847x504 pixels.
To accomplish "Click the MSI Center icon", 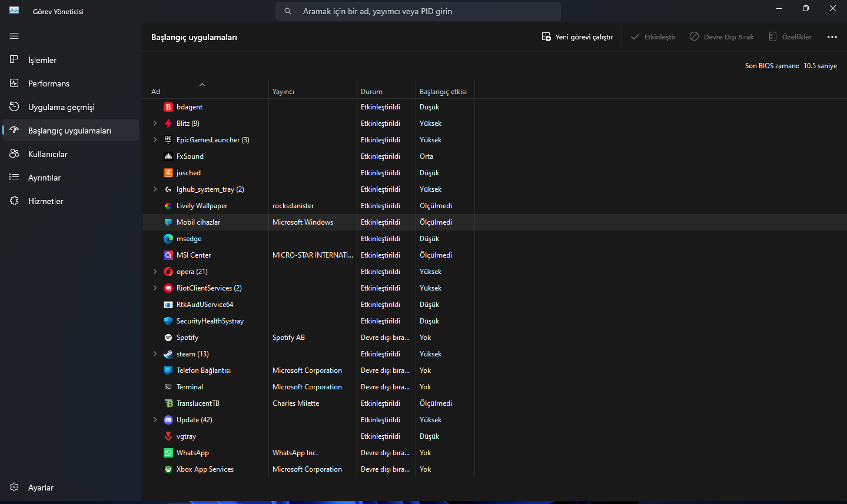I will (x=168, y=255).
